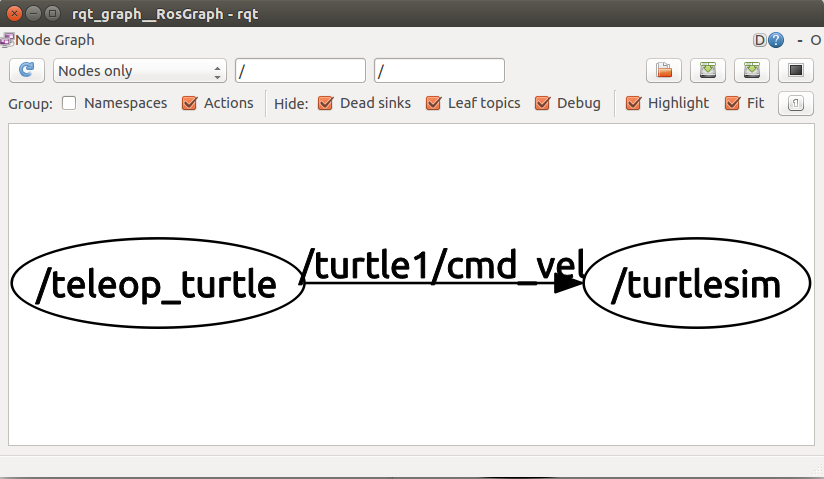The width and height of the screenshot is (824, 479).
Task: Focus the first namespace filter field
Action: point(301,70)
